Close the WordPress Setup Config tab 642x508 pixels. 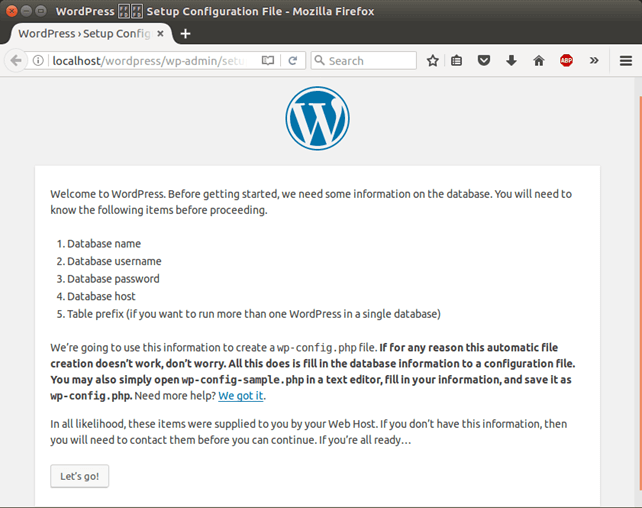coord(160,34)
